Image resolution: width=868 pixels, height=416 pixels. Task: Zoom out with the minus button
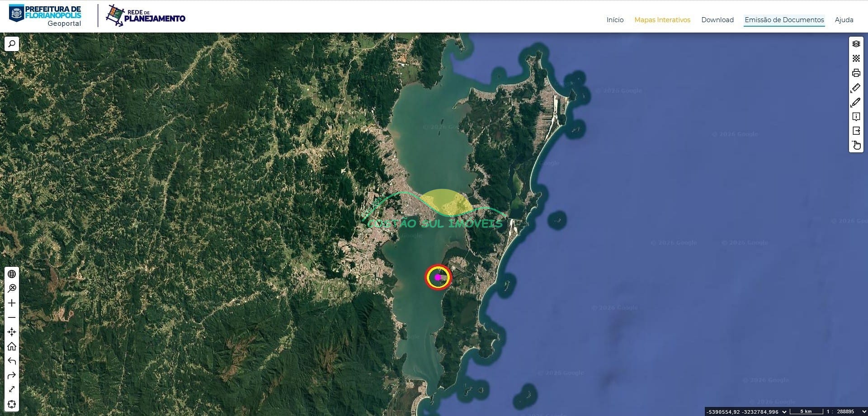coord(12,317)
